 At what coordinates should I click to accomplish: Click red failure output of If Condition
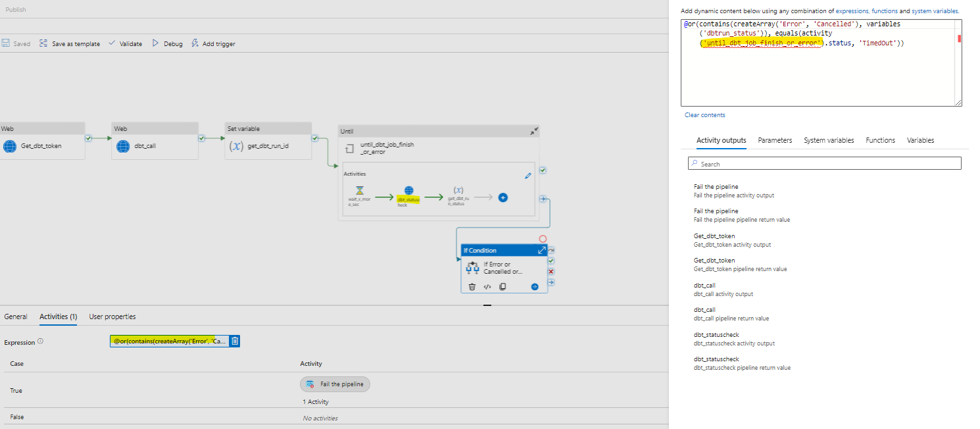click(x=551, y=271)
